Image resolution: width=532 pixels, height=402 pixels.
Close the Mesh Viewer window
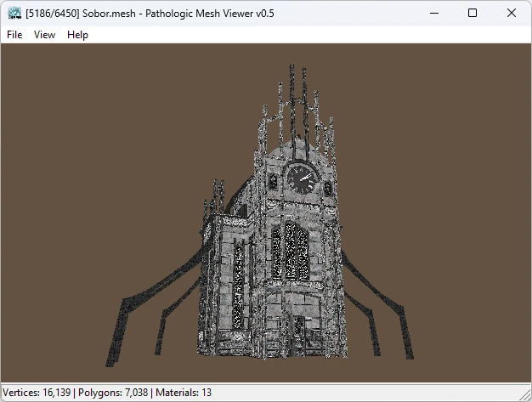pyautogui.click(x=512, y=13)
